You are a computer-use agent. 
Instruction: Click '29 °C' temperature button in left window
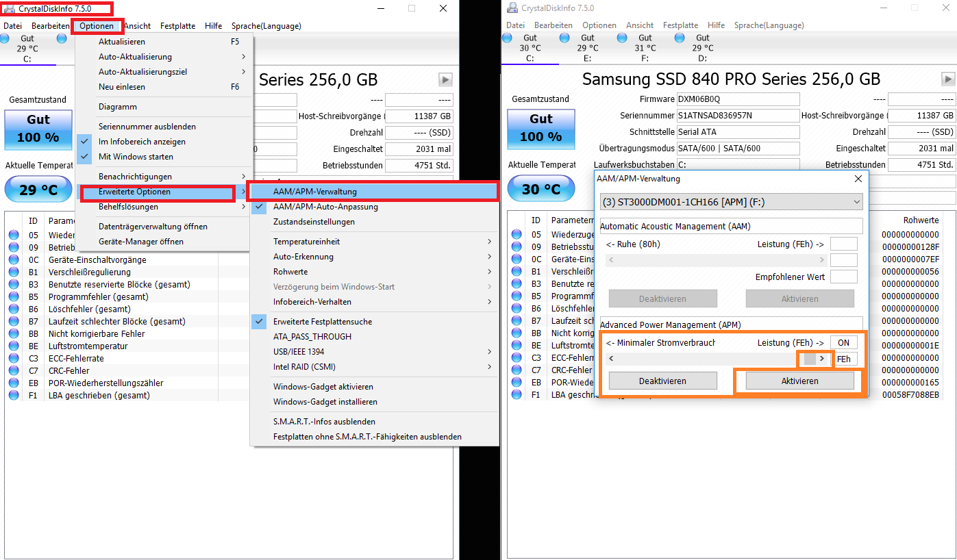click(x=38, y=189)
